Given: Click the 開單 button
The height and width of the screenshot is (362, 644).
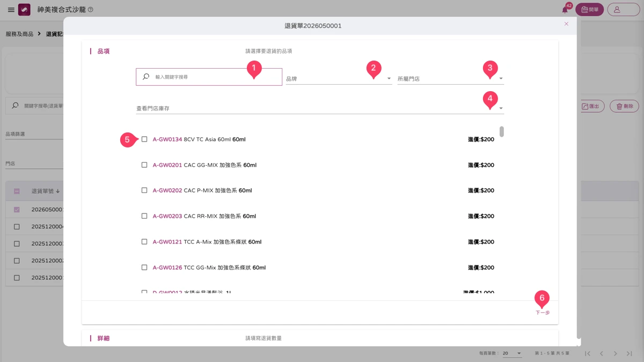Looking at the screenshot, I should tap(589, 10).
